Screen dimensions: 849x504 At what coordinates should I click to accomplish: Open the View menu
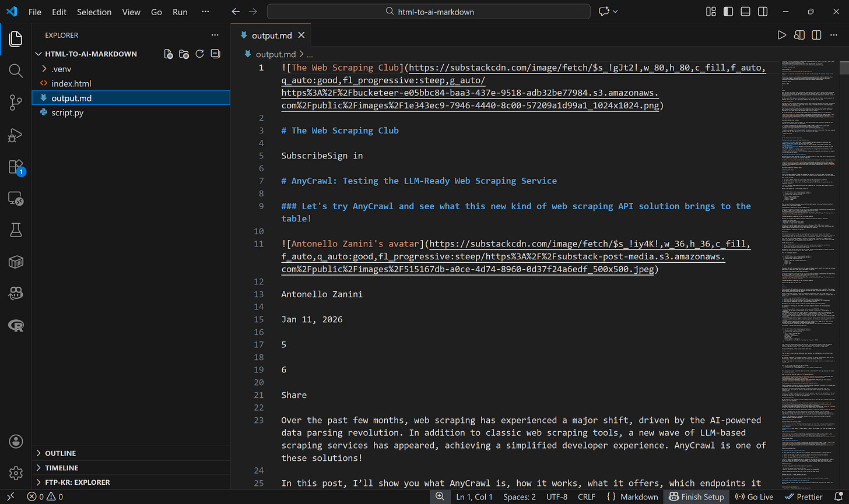pyautogui.click(x=131, y=12)
